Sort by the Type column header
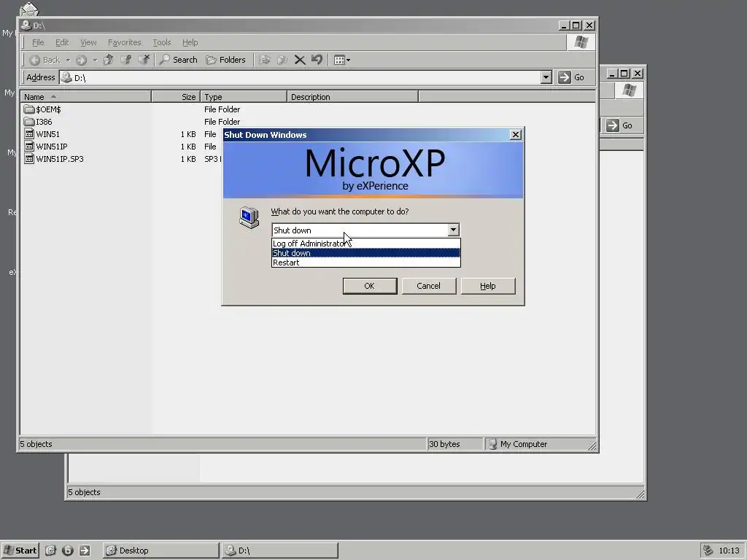 point(244,97)
